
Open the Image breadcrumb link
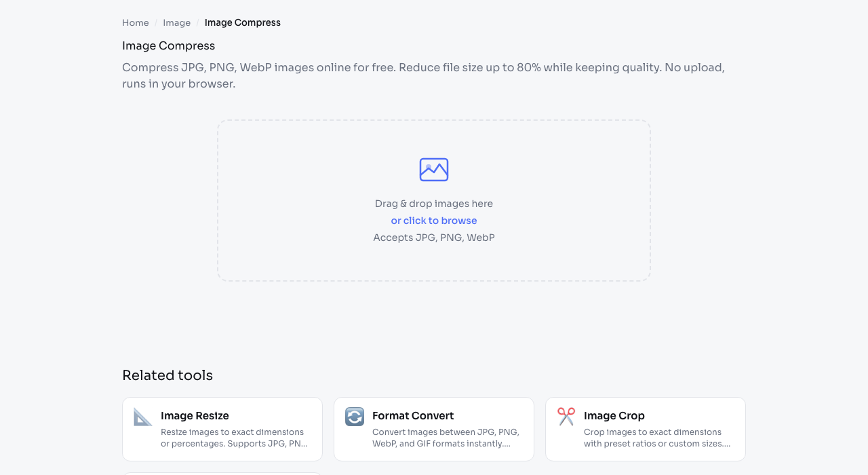pos(177,22)
